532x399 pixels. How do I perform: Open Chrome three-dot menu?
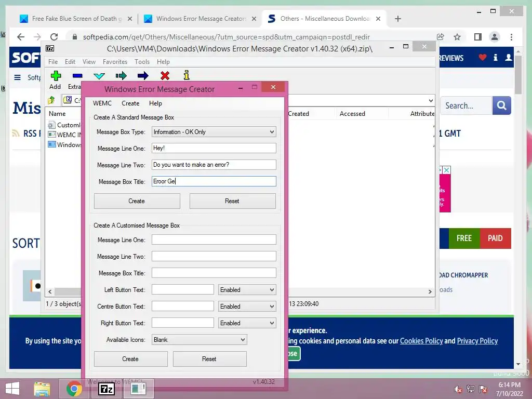point(511,37)
